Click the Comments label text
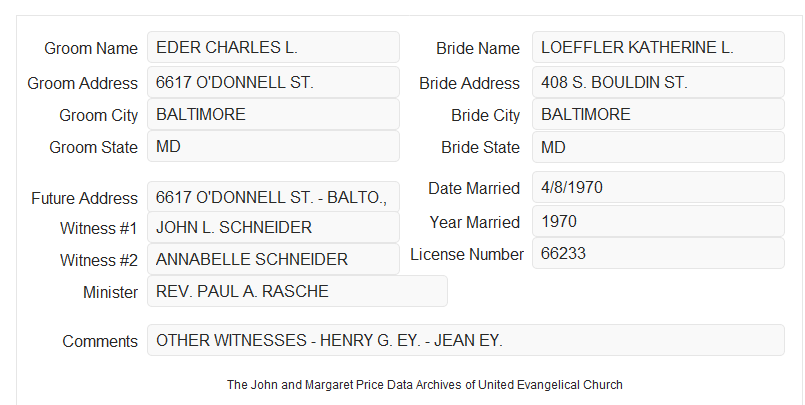Image resolution: width=805 pixels, height=405 pixels. [100, 341]
